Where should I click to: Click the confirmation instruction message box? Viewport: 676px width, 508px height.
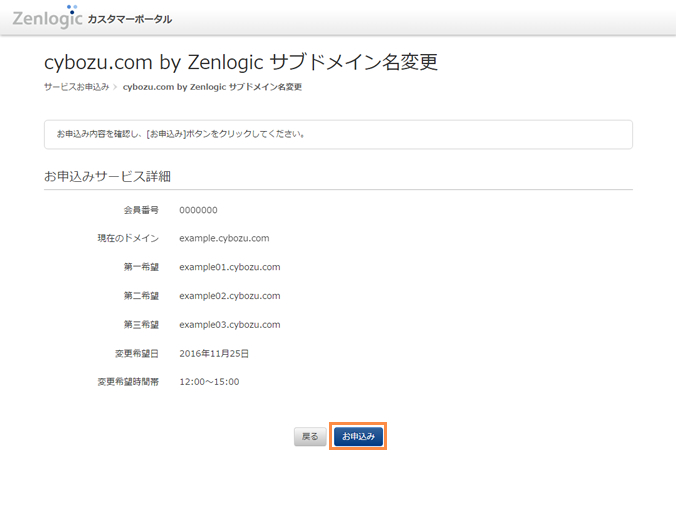click(x=338, y=134)
